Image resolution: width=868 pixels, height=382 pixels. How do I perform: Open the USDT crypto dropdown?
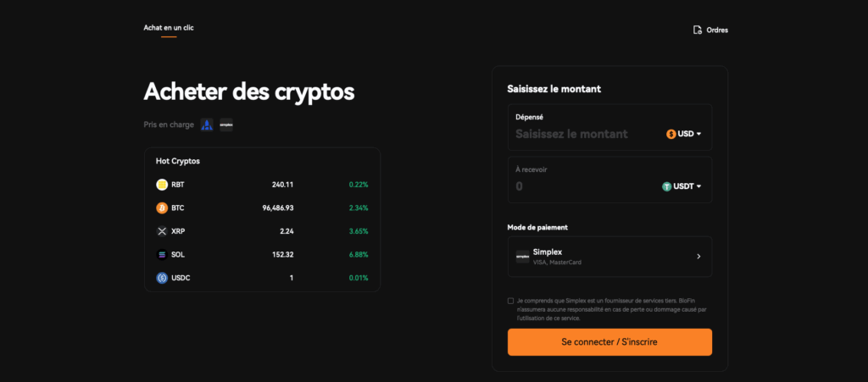click(x=682, y=187)
